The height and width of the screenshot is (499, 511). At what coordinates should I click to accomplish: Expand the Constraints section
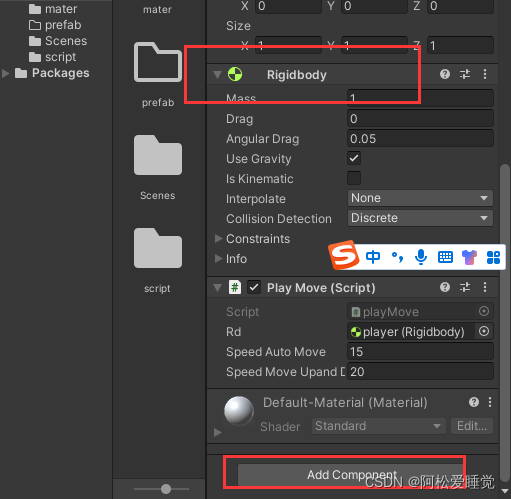point(218,238)
